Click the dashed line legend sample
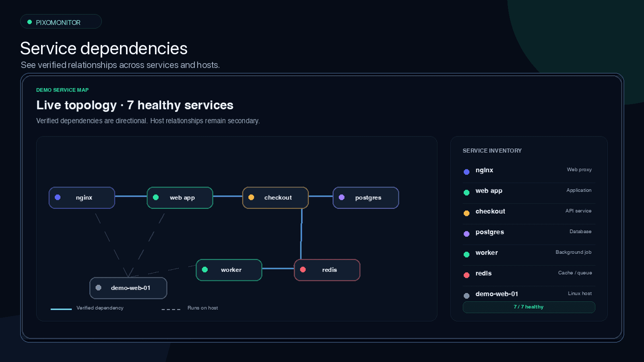Screen dimensions: 644x362 click(x=171, y=309)
